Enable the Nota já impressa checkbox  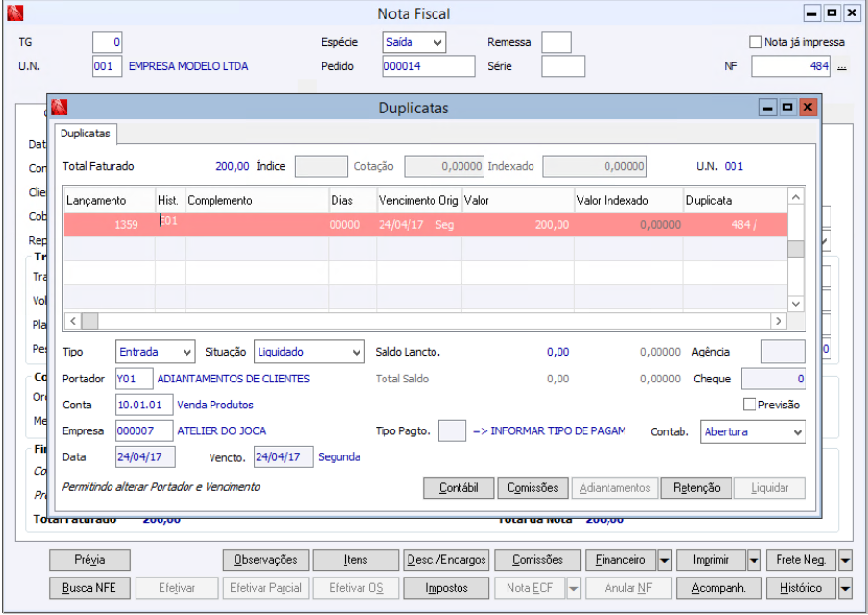(756, 42)
